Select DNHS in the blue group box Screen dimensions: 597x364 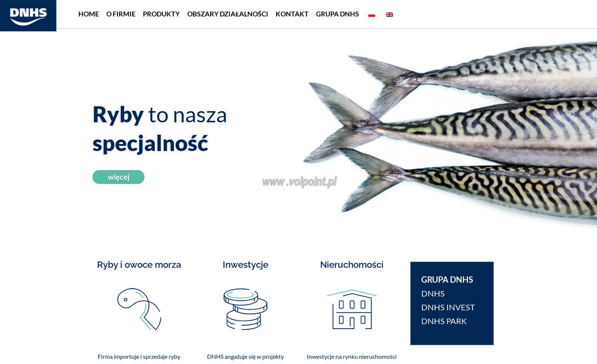pyautogui.click(x=433, y=294)
